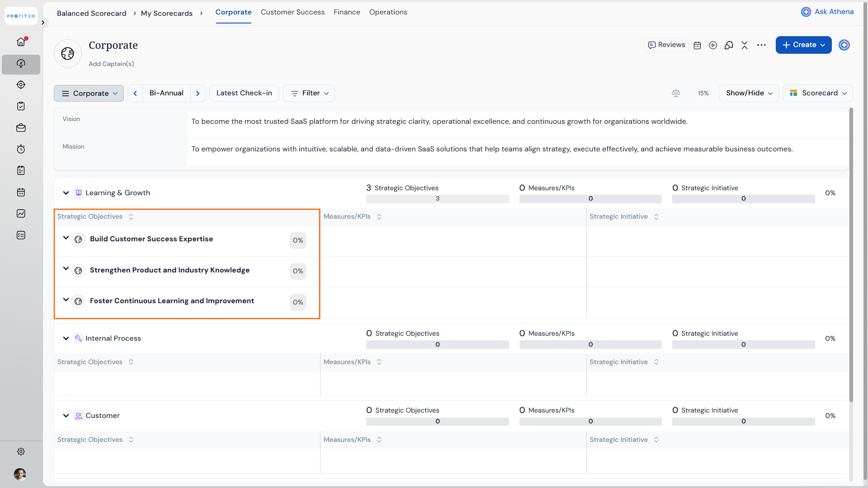This screenshot has height=488, width=868.
Task: Open the calendar sidebar icon
Action: click(21, 192)
